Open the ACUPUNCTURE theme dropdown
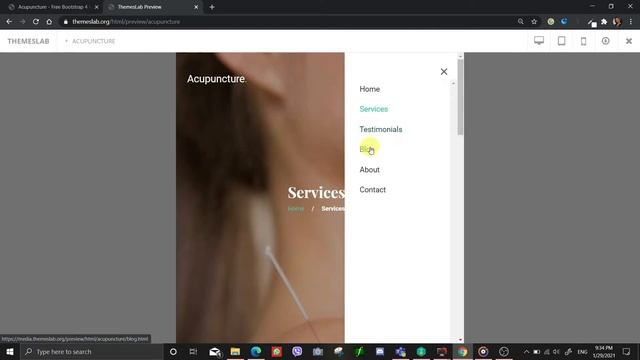This screenshot has height=360, width=640. (x=90, y=41)
